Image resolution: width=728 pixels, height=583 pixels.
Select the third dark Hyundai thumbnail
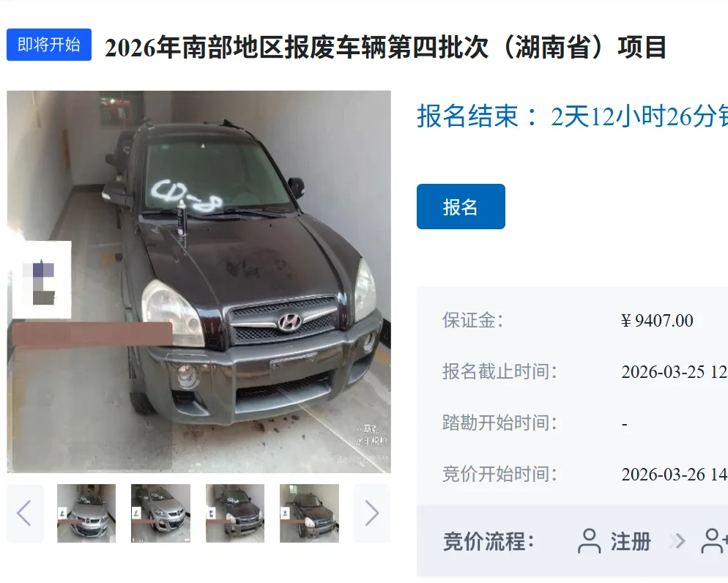click(x=235, y=513)
